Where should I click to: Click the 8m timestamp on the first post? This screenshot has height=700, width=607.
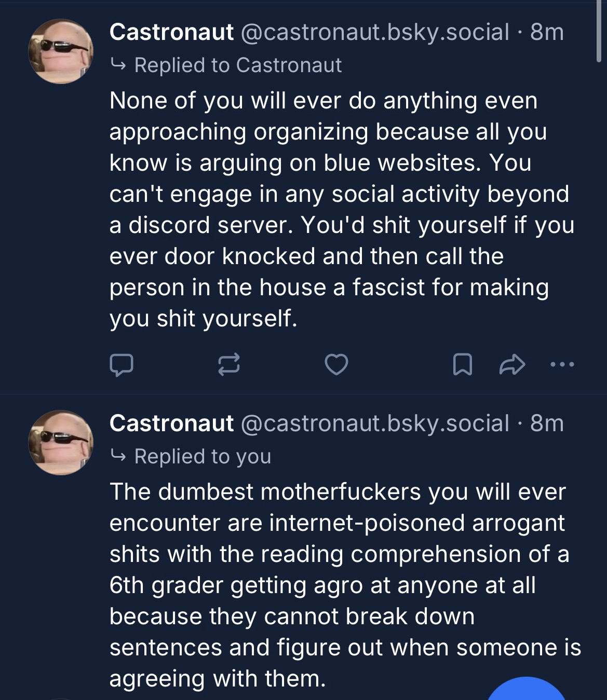click(x=547, y=32)
